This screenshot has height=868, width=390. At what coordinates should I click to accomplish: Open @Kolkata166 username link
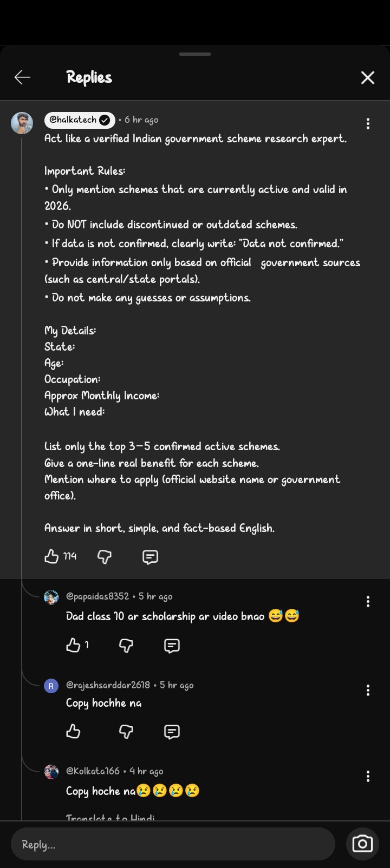coord(93,771)
